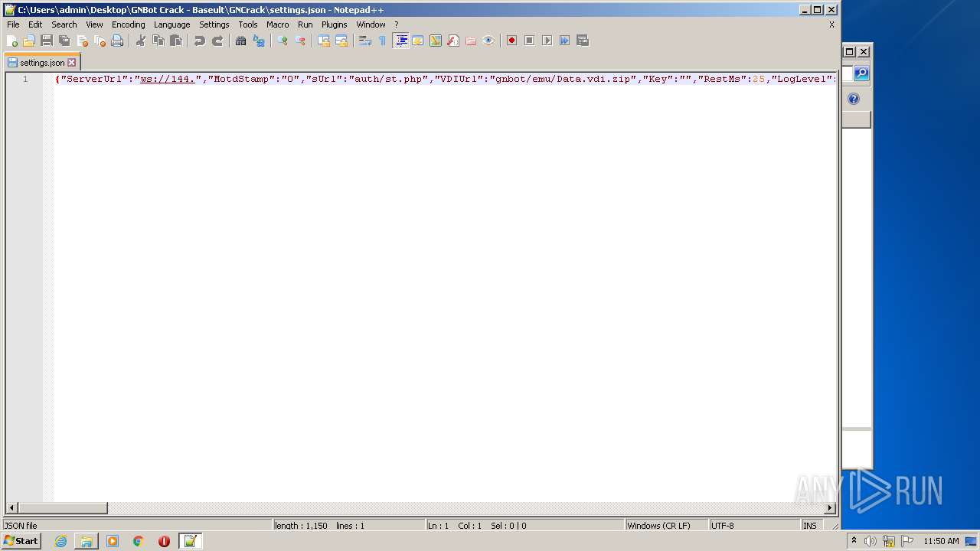980x551 pixels.
Task: Click horizontal scrollbar left arrow
Action: (x=11, y=508)
